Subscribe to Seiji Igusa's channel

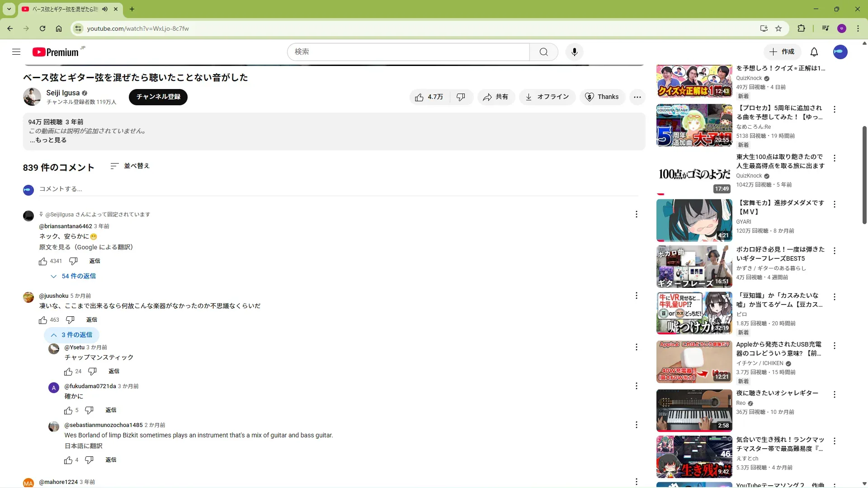(x=158, y=97)
